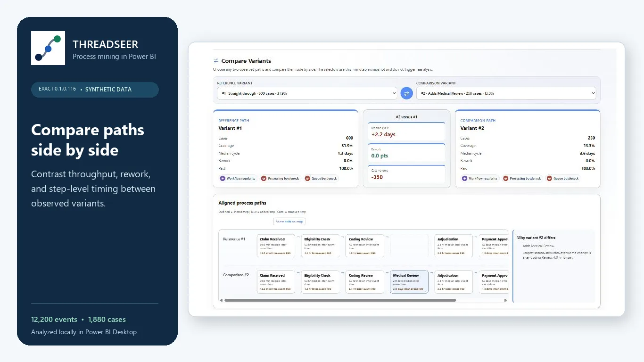Click Processing bottleneck badge icon under Variant #1

264,179
